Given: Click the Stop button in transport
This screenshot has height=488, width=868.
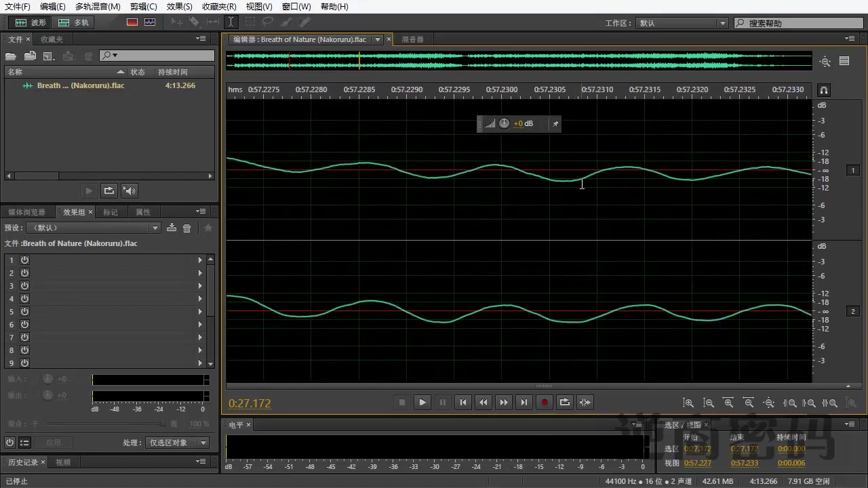Looking at the screenshot, I should coord(401,402).
